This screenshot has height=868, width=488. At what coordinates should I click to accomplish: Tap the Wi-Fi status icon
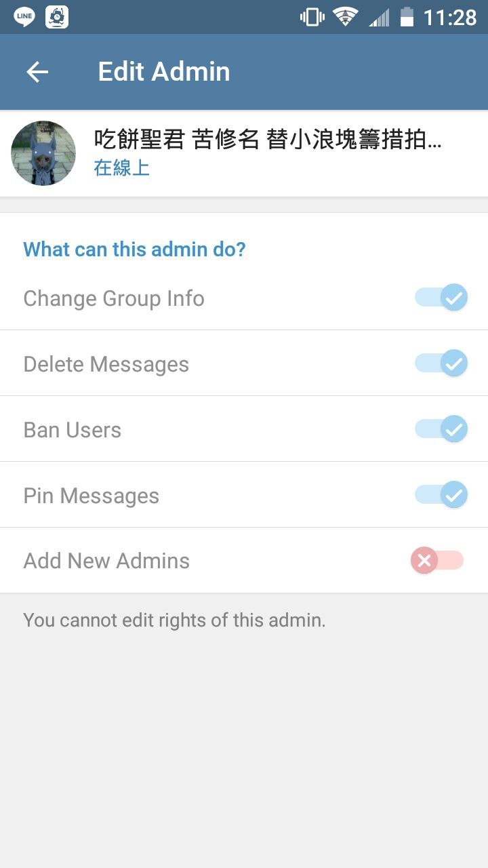pos(346,17)
